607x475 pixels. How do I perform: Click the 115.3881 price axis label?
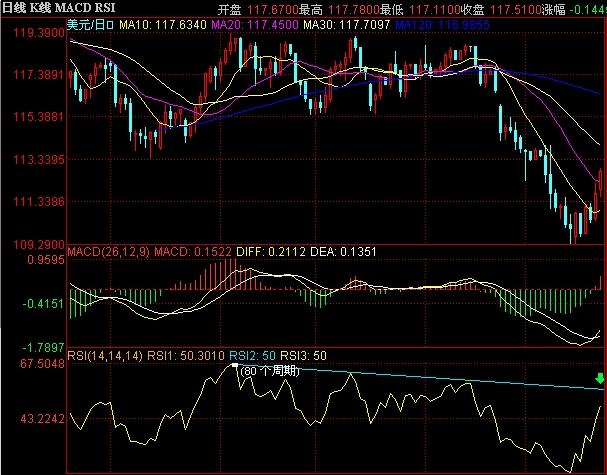[39, 117]
